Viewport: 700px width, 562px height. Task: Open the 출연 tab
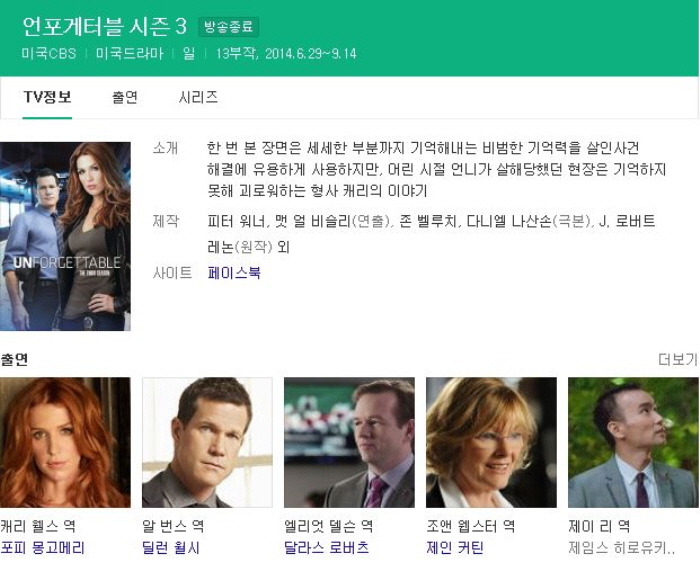click(x=125, y=97)
